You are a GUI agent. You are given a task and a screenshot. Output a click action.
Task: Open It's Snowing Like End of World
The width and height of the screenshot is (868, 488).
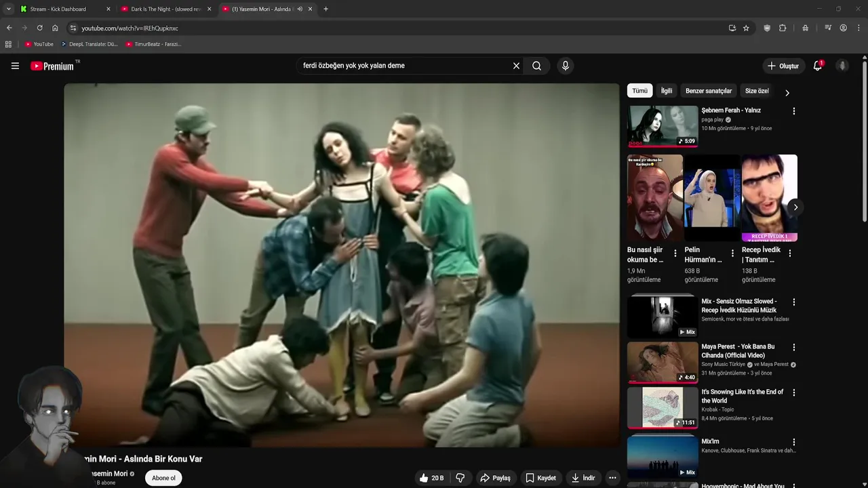click(742, 396)
